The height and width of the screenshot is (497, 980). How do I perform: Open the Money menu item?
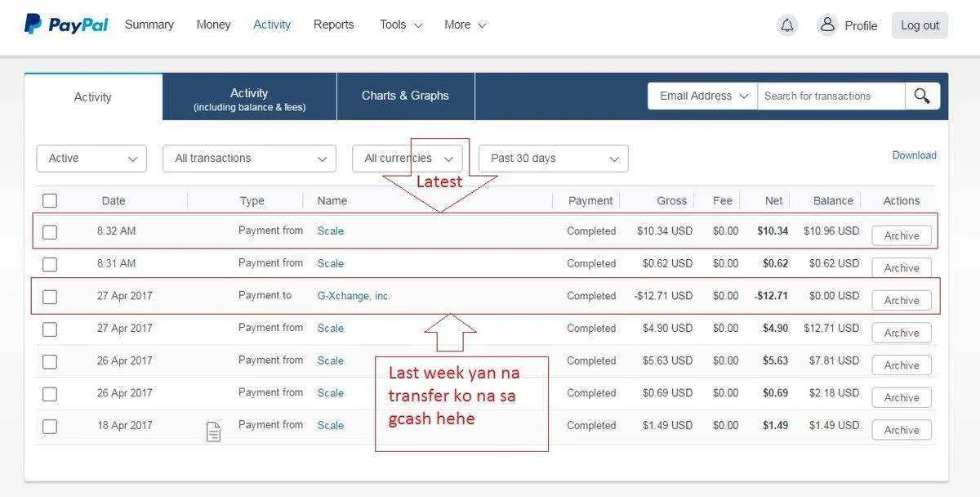coord(213,25)
